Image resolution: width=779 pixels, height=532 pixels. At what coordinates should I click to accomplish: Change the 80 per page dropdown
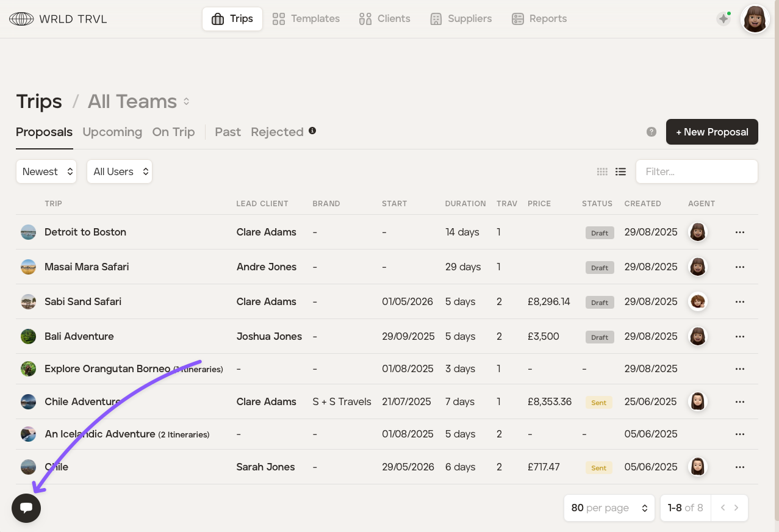609,508
